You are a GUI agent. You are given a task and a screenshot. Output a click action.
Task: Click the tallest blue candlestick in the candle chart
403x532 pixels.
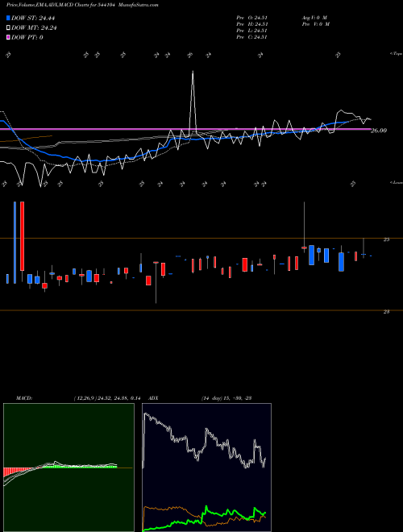coord(15,243)
